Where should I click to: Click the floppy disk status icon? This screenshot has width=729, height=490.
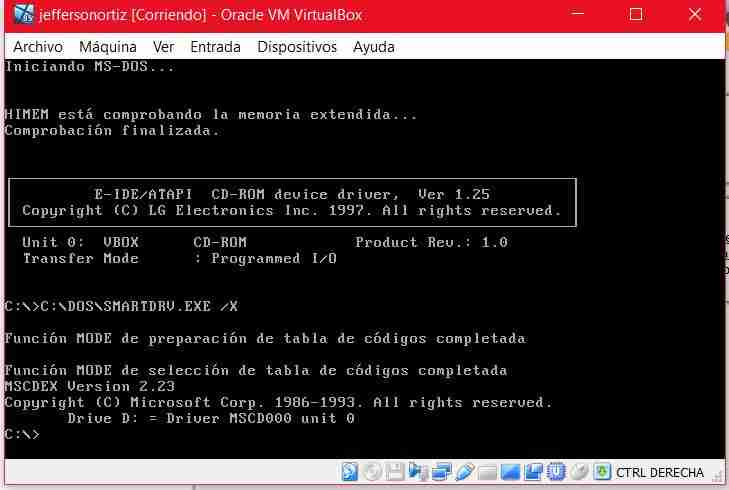point(395,472)
